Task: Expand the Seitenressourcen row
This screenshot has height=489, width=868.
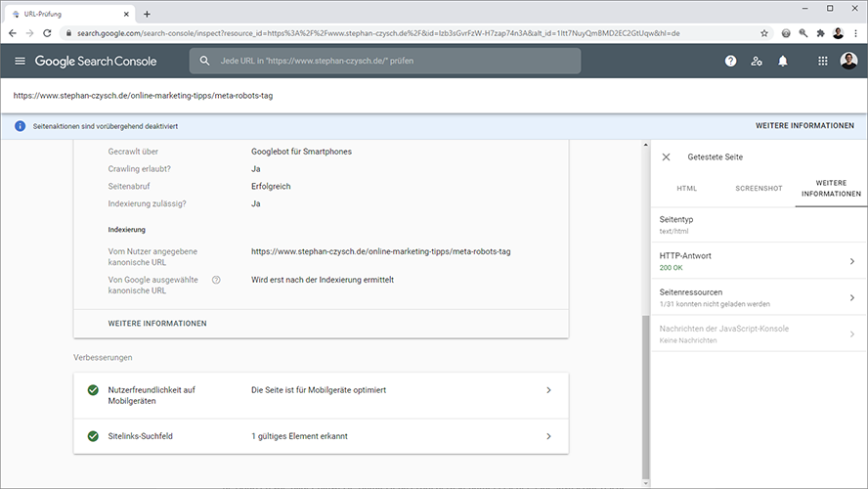Action: pyautogui.click(x=759, y=297)
